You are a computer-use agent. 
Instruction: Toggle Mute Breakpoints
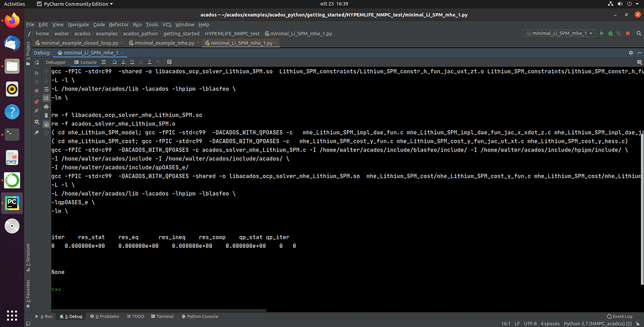37,110
